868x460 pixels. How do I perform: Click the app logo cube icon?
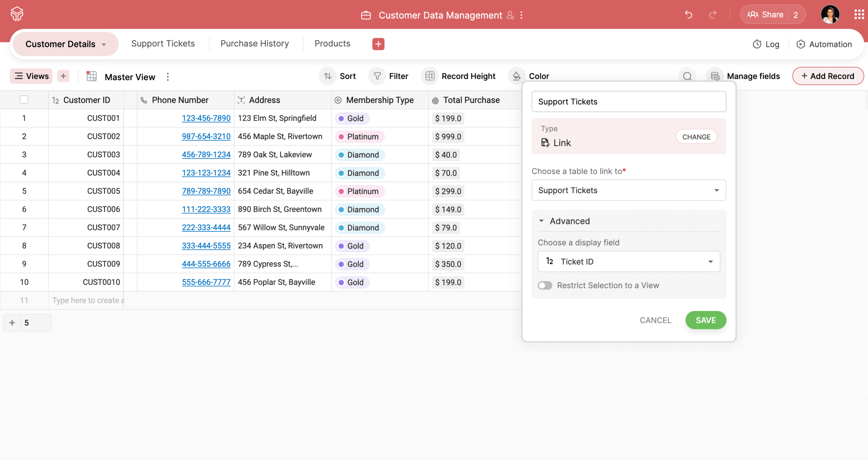(17, 14)
